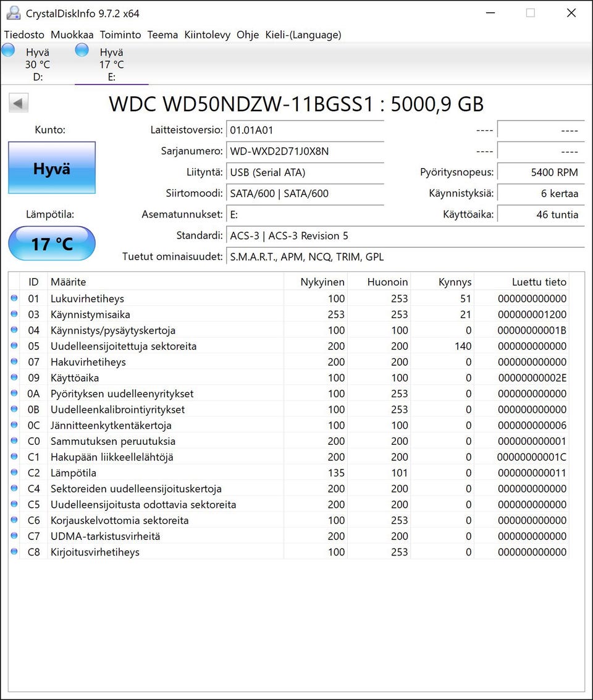
Task: Click raw value 00000000002E for Käyttöaika
Action: tap(532, 377)
